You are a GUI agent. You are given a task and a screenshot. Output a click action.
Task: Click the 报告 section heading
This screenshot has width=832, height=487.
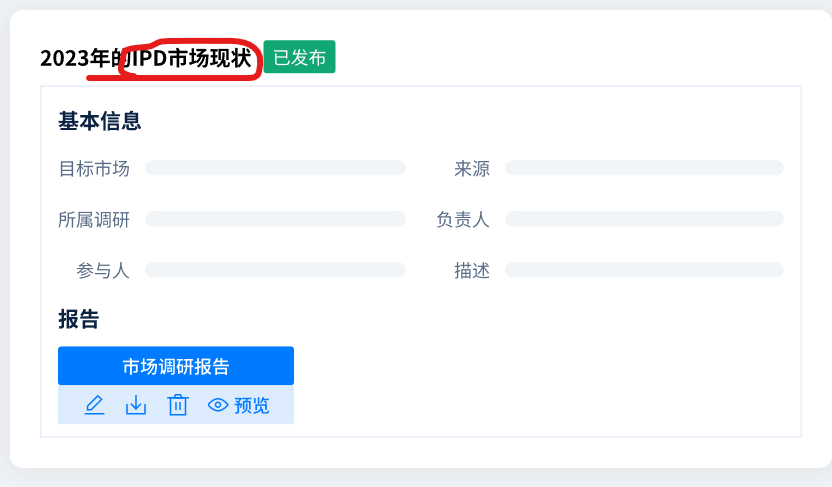79,319
